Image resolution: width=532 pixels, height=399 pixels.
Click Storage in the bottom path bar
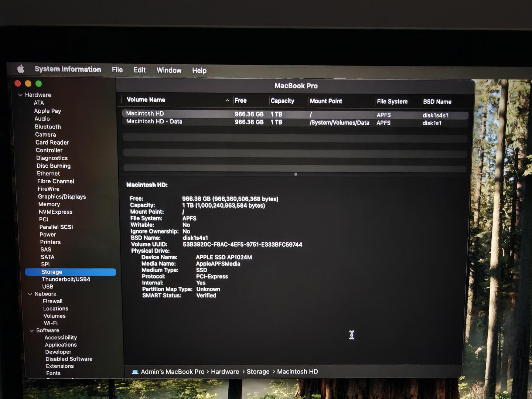coord(258,372)
